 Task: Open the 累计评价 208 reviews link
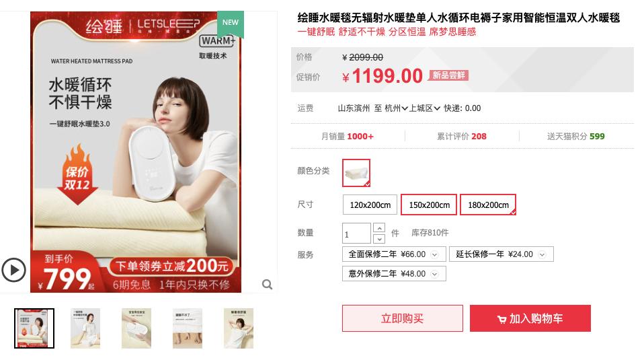point(462,136)
